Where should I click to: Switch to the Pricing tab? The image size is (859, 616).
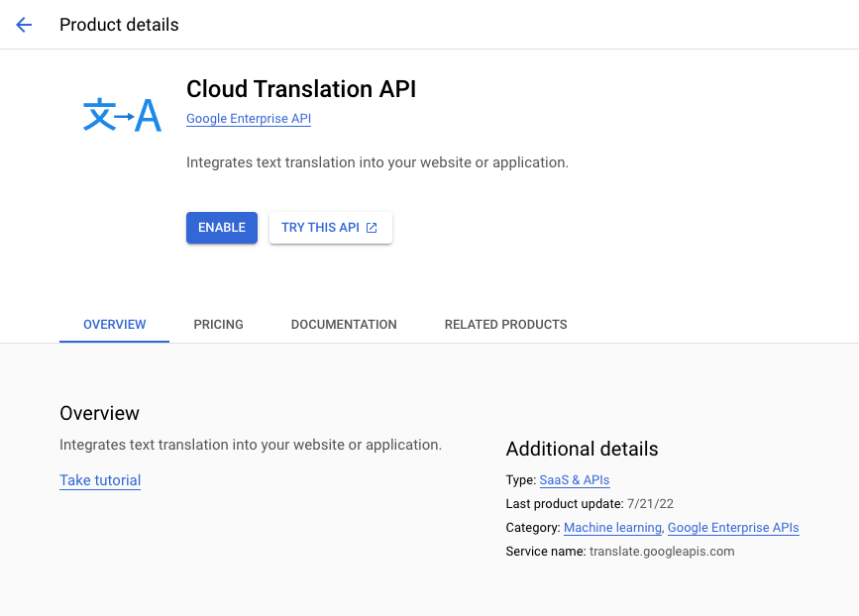click(x=219, y=325)
